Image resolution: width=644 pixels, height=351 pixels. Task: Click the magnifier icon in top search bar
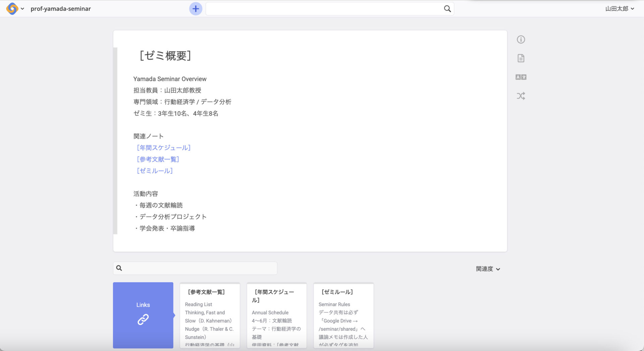(447, 8)
